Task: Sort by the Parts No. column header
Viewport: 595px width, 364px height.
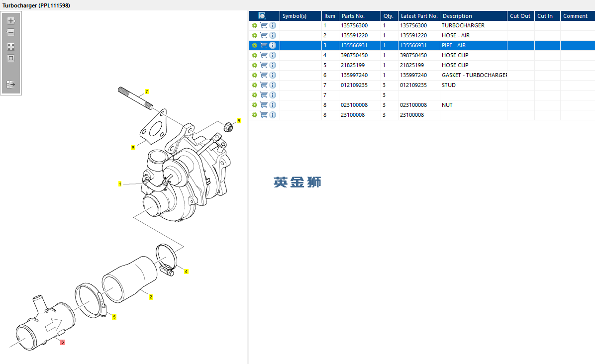Action: (x=360, y=16)
